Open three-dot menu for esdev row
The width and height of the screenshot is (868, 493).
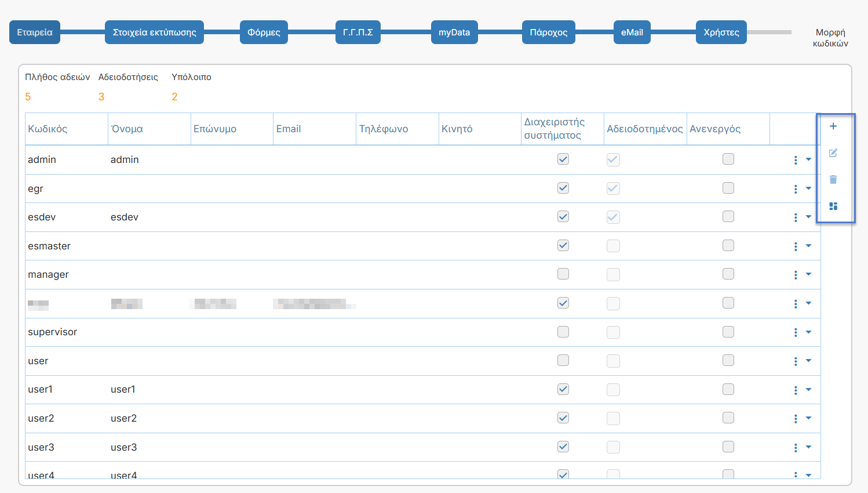point(796,217)
